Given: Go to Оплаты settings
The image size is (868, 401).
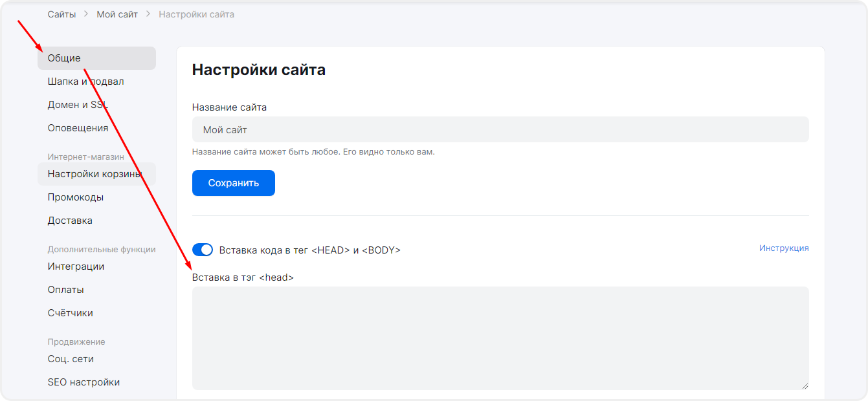Looking at the screenshot, I should click(x=65, y=290).
